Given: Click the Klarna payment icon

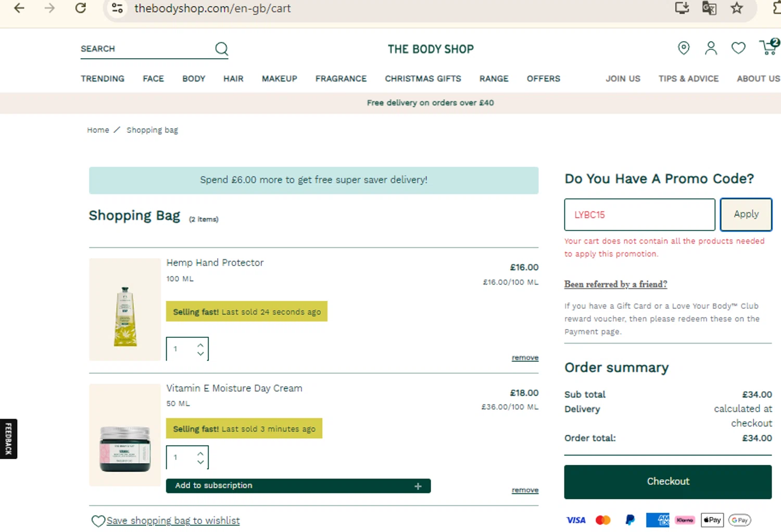Looking at the screenshot, I should point(685,520).
